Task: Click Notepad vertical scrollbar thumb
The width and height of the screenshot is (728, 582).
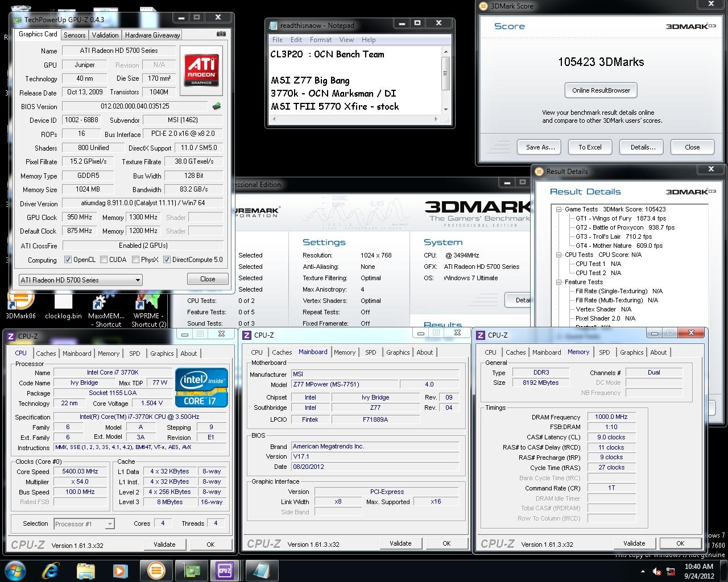Action: click(445, 73)
